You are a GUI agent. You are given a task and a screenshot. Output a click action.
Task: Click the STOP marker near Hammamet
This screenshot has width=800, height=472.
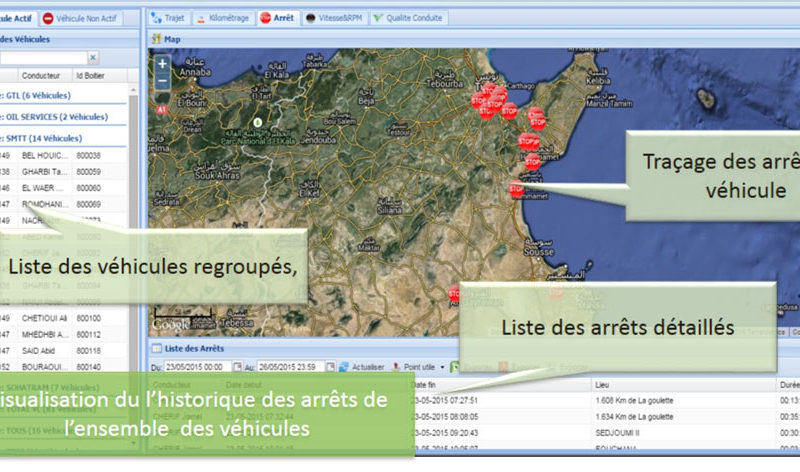(516, 190)
